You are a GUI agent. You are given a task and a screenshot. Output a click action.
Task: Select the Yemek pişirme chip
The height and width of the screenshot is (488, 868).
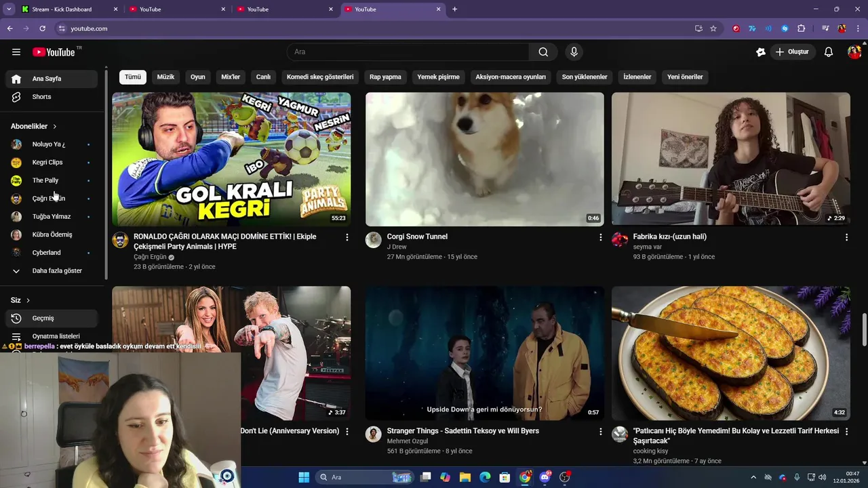coord(438,77)
